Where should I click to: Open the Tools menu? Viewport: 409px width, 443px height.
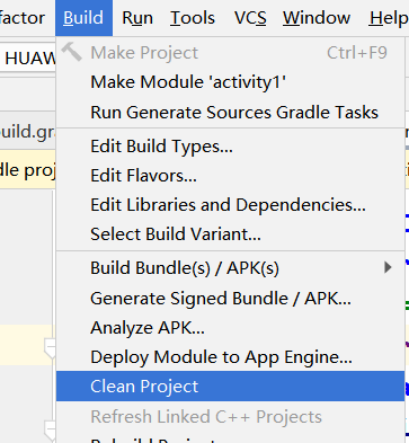click(193, 18)
